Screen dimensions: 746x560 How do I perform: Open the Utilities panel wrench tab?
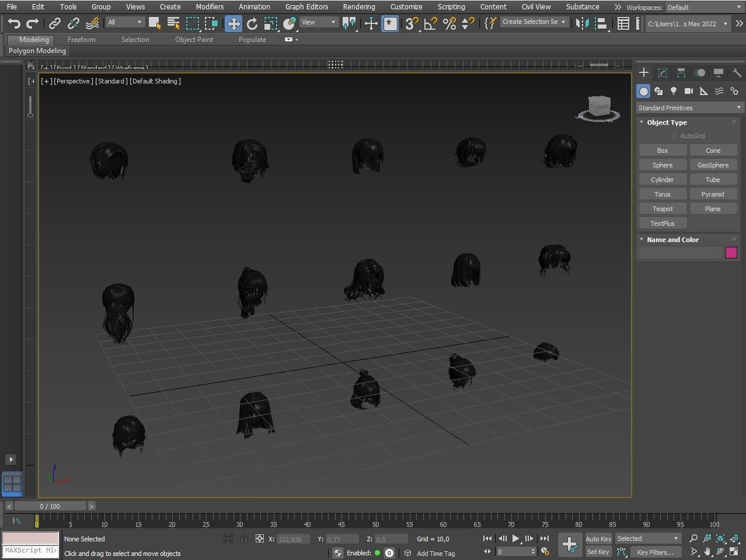737,73
